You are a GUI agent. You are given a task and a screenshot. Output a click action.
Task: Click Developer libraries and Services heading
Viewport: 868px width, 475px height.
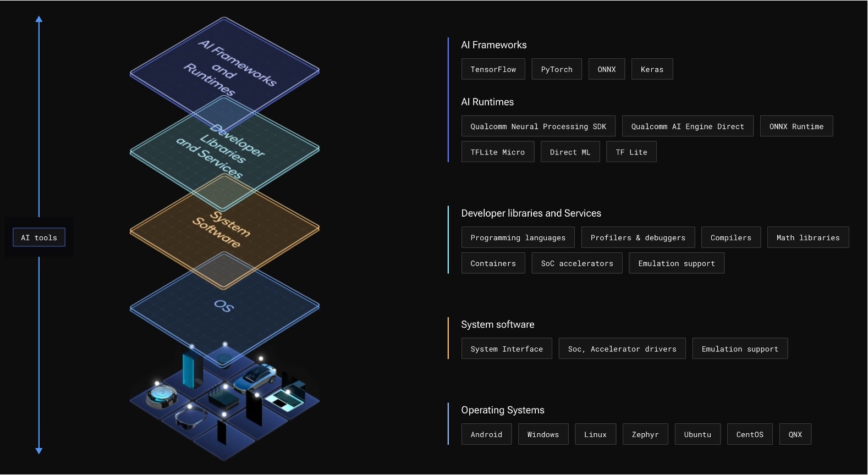[x=531, y=213]
